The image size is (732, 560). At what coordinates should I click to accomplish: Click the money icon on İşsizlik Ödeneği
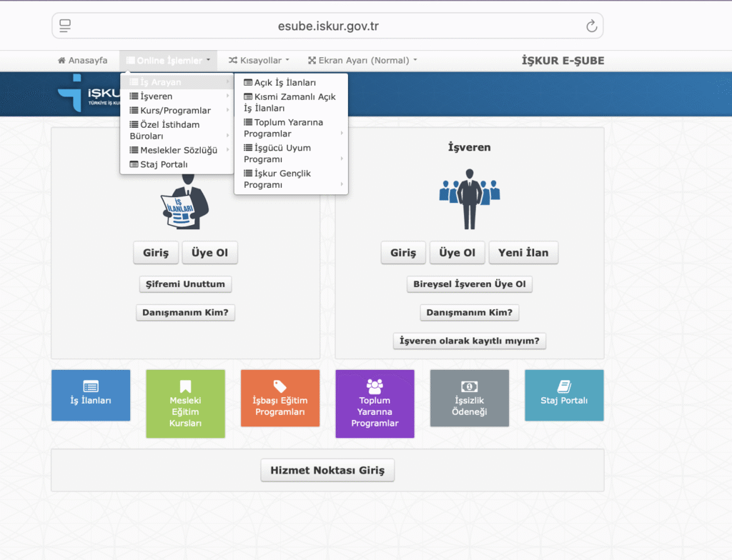point(469,386)
